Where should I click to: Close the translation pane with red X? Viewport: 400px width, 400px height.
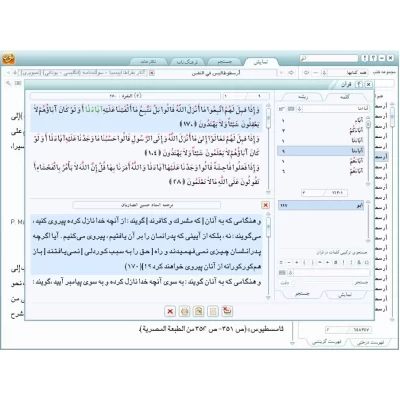[265, 205]
